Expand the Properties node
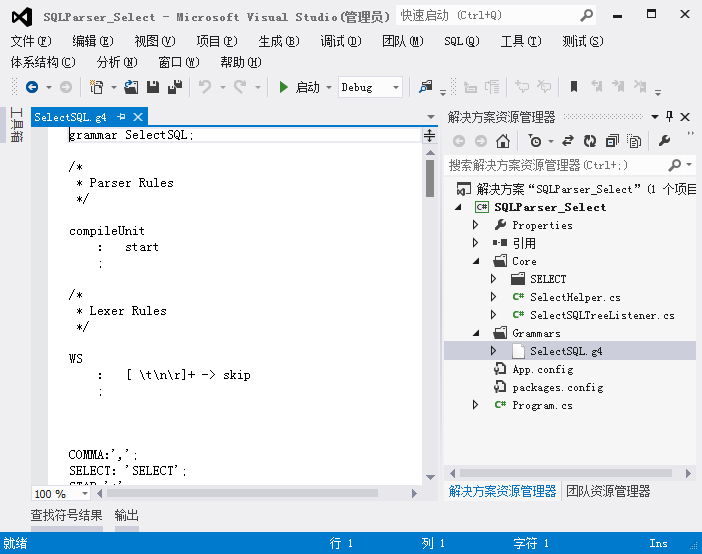702x554 pixels. [475, 225]
